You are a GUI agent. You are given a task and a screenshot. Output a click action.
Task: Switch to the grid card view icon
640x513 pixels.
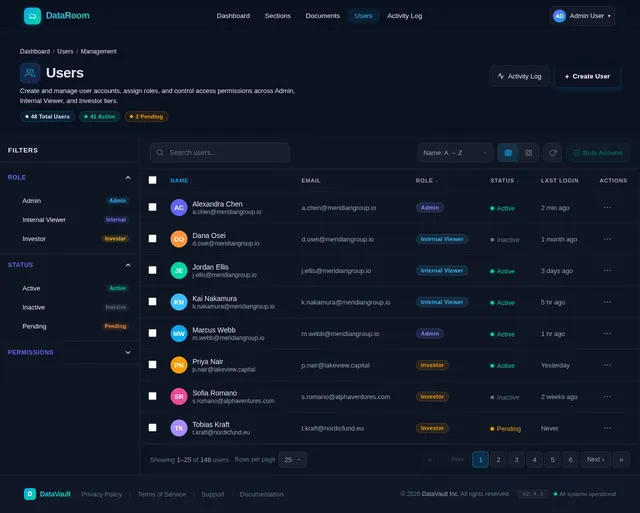[x=529, y=153]
